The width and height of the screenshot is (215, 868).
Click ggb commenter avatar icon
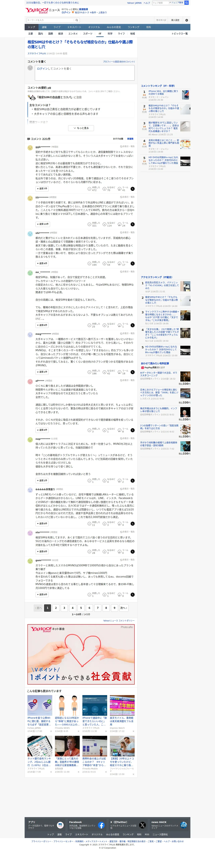(30, 148)
